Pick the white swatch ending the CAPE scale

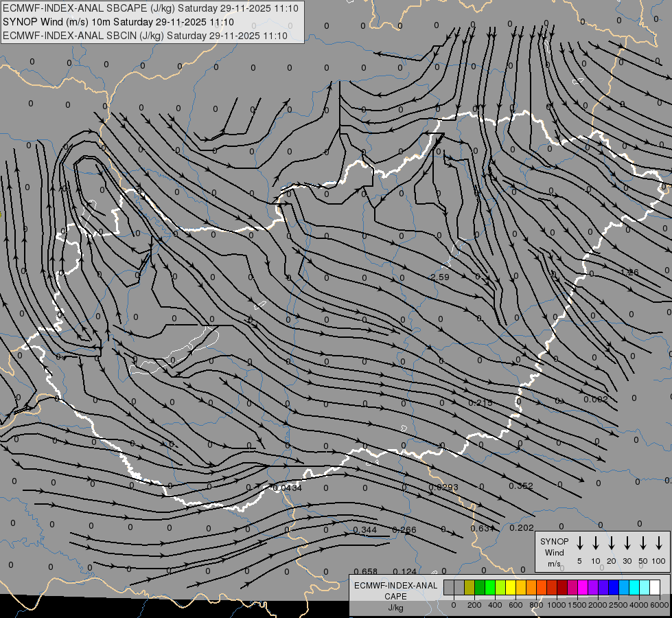(655, 587)
